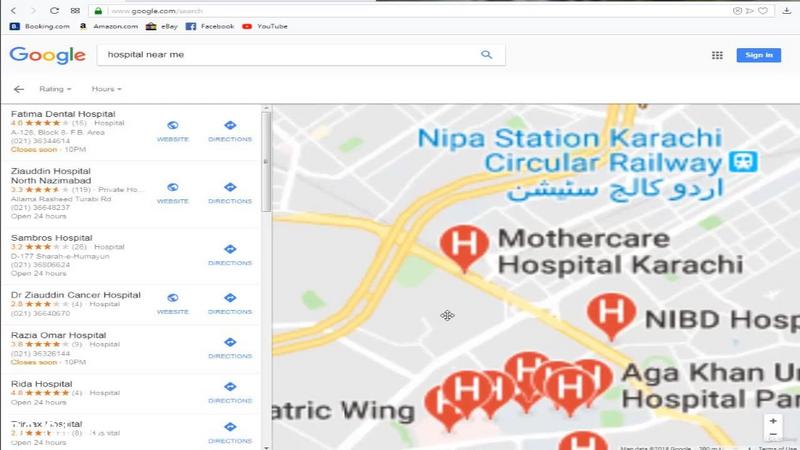800x450 pixels.
Task: Get directions to Rida Hospital
Action: (x=230, y=392)
